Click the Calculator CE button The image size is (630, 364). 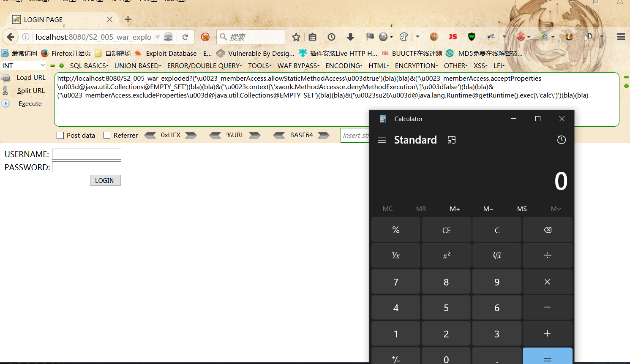click(x=446, y=230)
